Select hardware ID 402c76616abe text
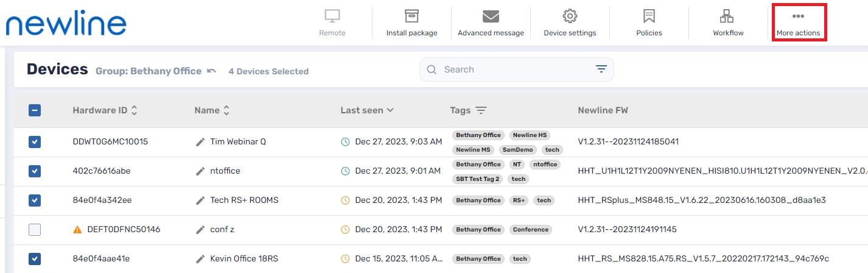The image size is (868, 273). 101,171
